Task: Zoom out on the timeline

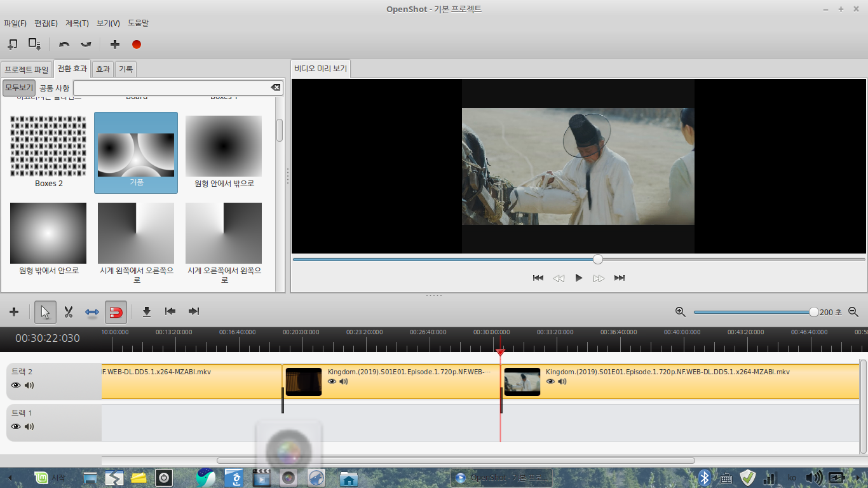Action: pos(853,311)
